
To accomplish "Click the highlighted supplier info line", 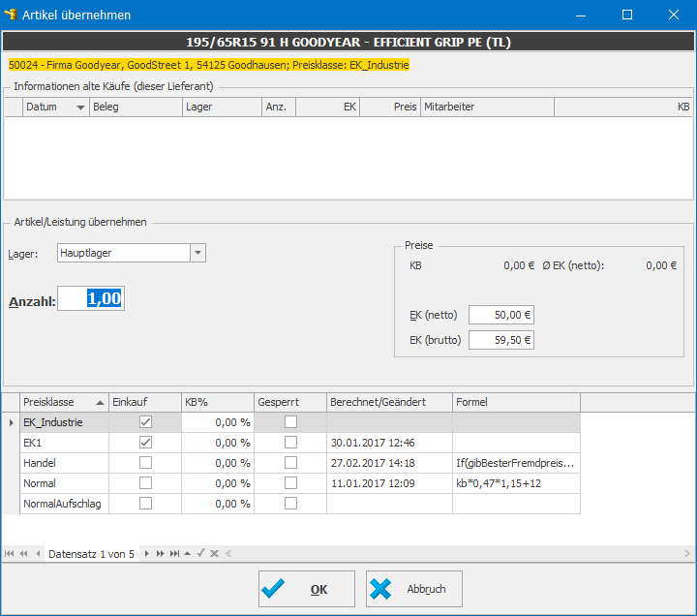I will tap(209, 65).
